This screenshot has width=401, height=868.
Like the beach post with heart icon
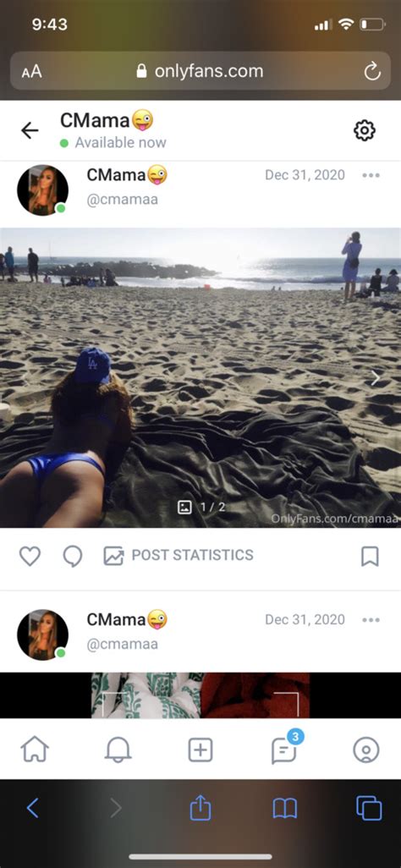(x=30, y=557)
